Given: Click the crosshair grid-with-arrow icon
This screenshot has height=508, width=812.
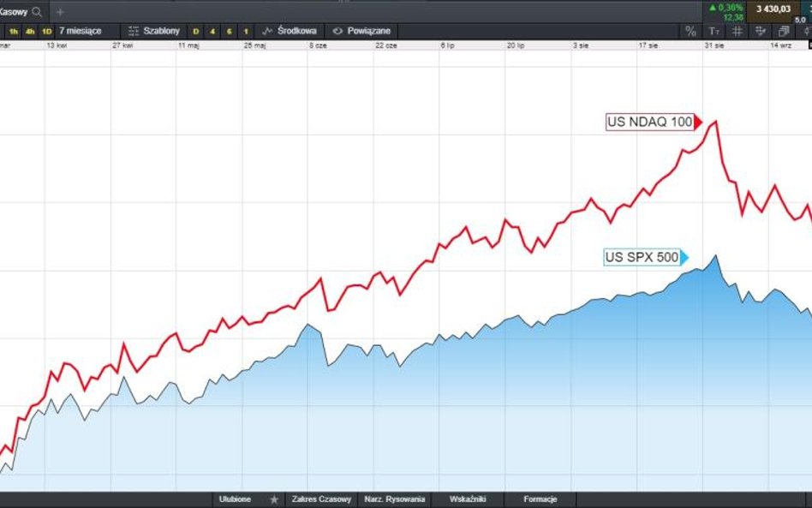Looking at the screenshot, I should pyautogui.click(x=761, y=31).
